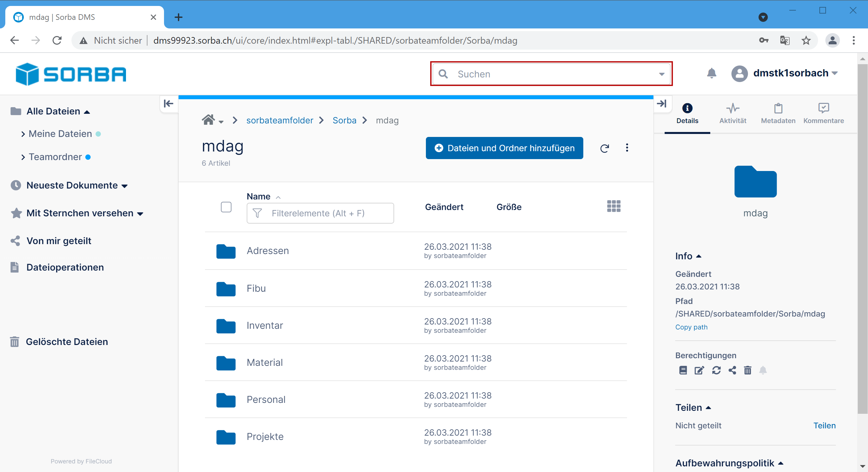The image size is (868, 472).
Task: Collapse the left sidebar with the arrow icon
Action: pyautogui.click(x=169, y=104)
